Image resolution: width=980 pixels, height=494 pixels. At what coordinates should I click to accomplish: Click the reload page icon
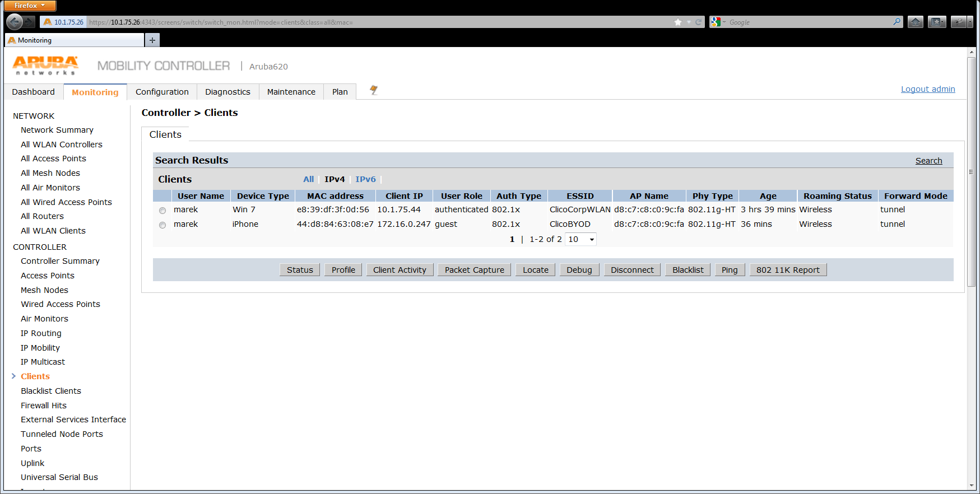[x=699, y=22]
